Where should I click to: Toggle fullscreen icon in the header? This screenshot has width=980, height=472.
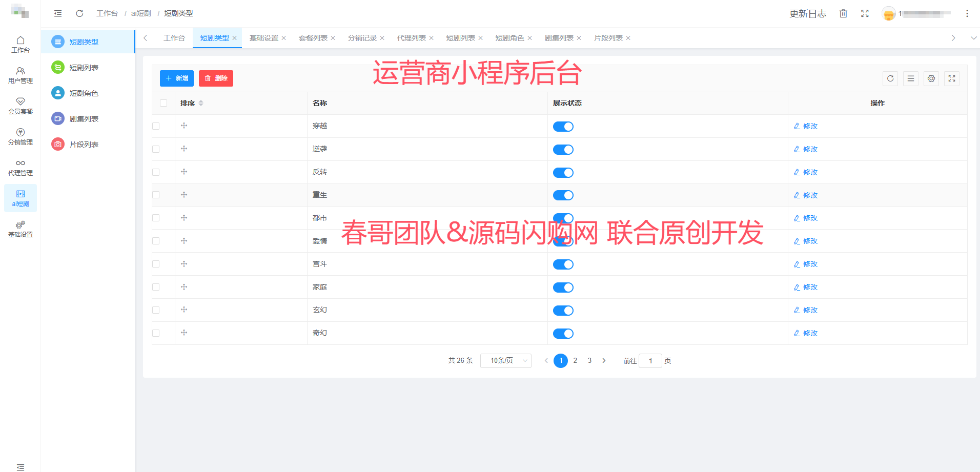865,13
